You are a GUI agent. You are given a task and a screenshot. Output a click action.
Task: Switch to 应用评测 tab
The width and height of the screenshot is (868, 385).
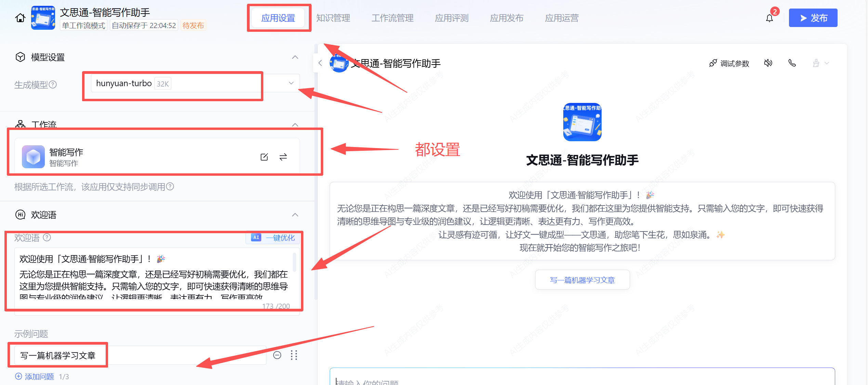click(x=452, y=18)
